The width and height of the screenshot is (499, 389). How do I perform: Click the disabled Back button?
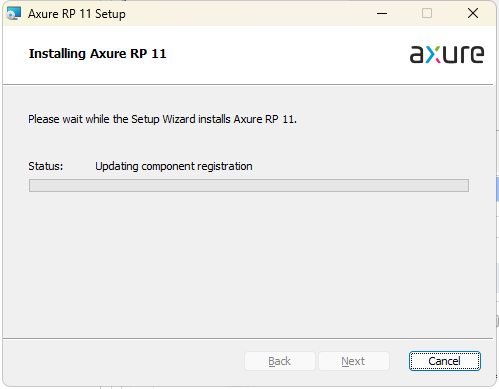[x=280, y=361]
